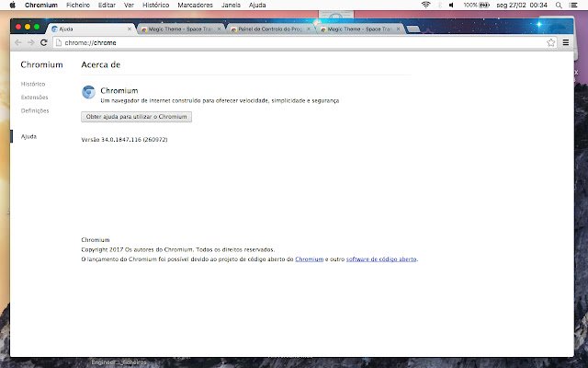This screenshot has width=588, height=368.
Task: Open Spotlight search
Action: [559, 5]
